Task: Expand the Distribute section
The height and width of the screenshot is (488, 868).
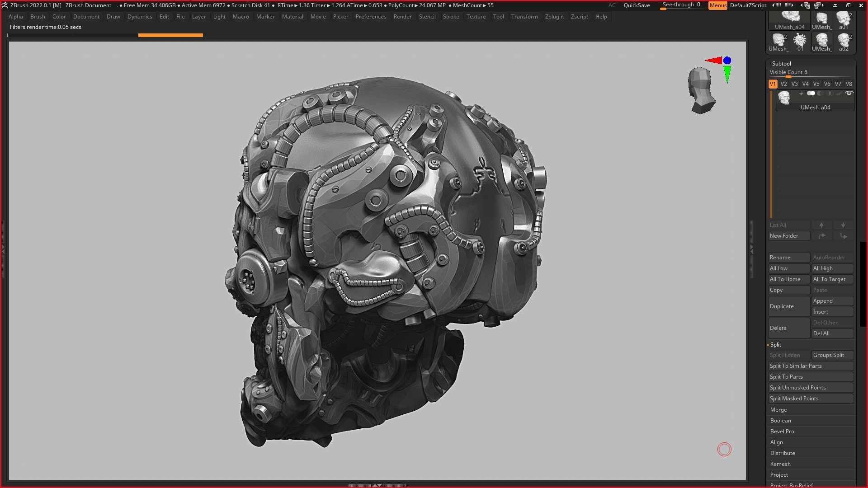Action: coord(783,453)
